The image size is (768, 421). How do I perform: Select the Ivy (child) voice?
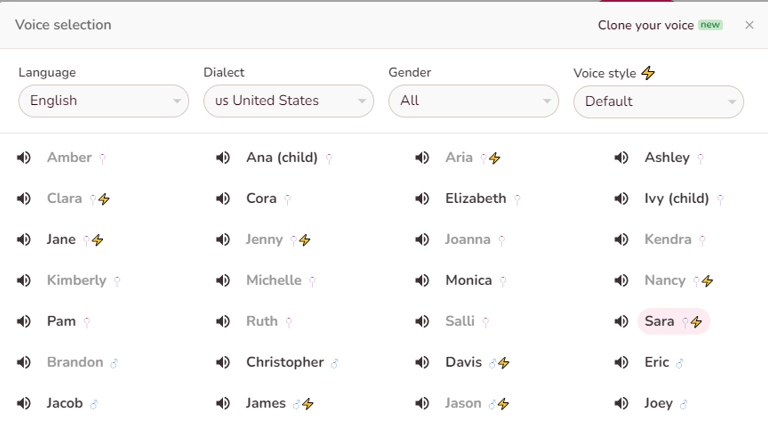[677, 199]
